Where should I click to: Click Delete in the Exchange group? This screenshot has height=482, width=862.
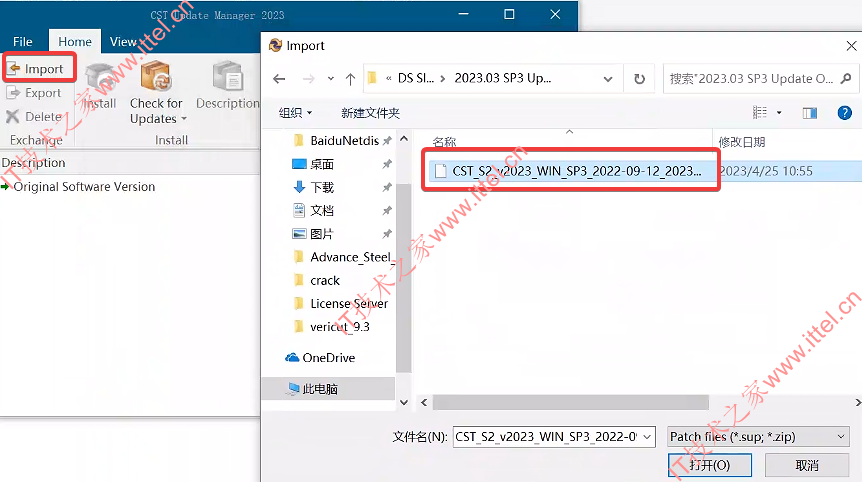(x=34, y=117)
